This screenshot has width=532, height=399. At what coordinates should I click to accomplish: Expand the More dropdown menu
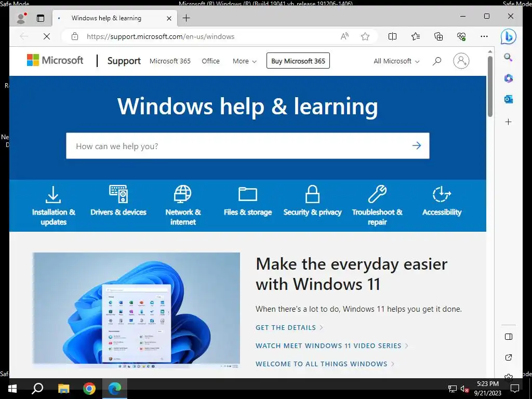click(x=245, y=61)
